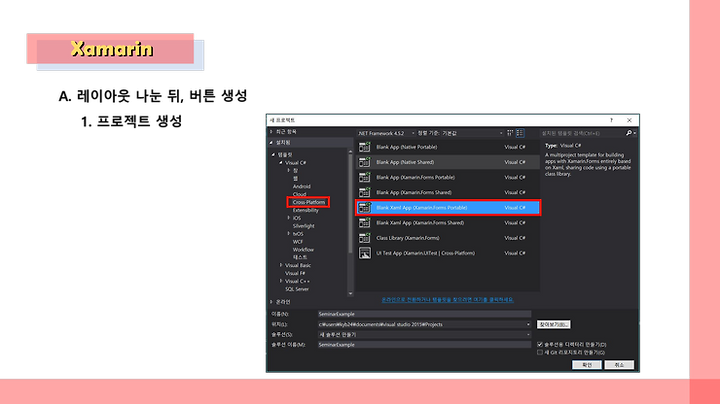Open the find templates online link
This screenshot has height=404, width=720.
(x=447, y=300)
